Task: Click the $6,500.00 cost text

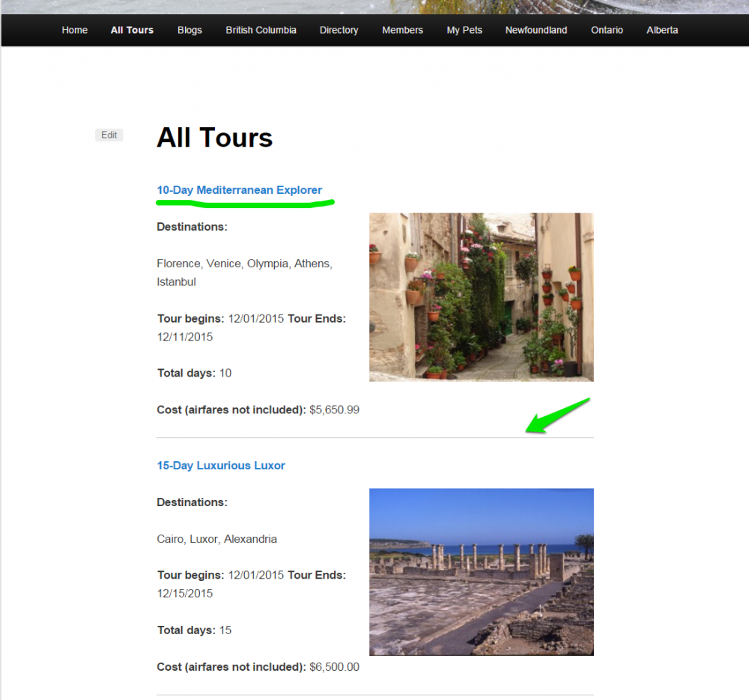Action: [334, 666]
